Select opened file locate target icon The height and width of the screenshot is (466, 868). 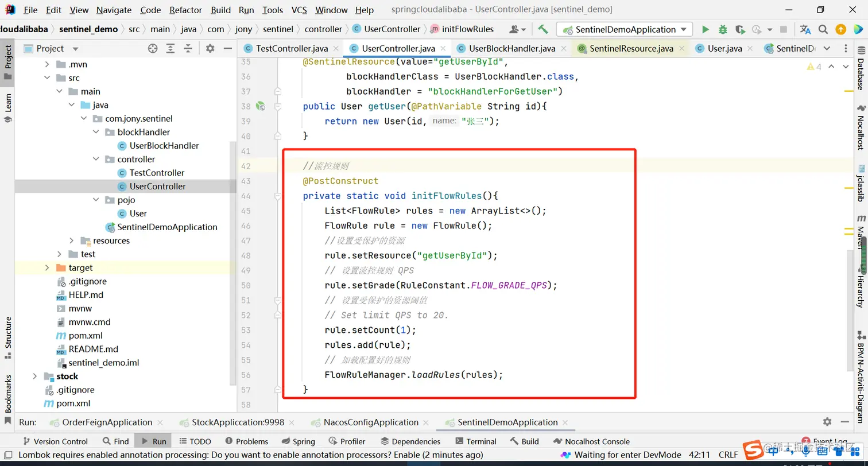coord(153,49)
